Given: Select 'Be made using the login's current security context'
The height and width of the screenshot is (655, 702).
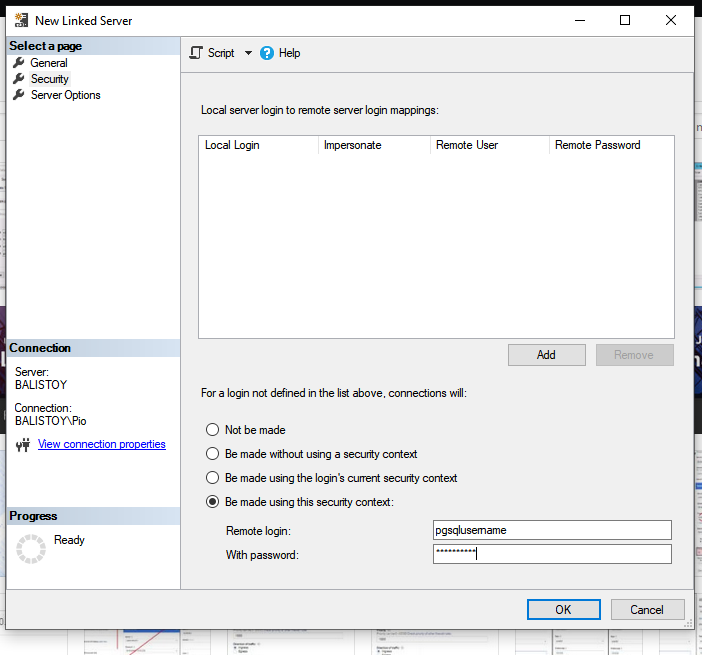Looking at the screenshot, I should pyautogui.click(x=212, y=478).
